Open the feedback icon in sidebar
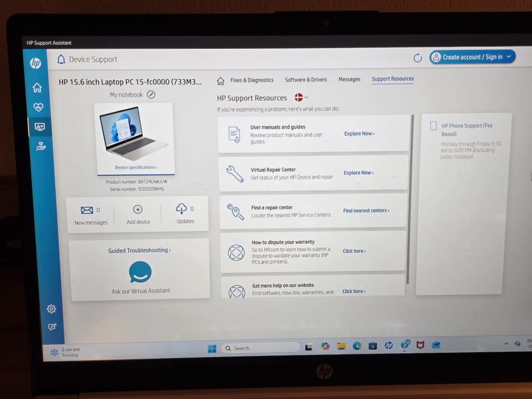The image size is (532, 399). (52, 327)
